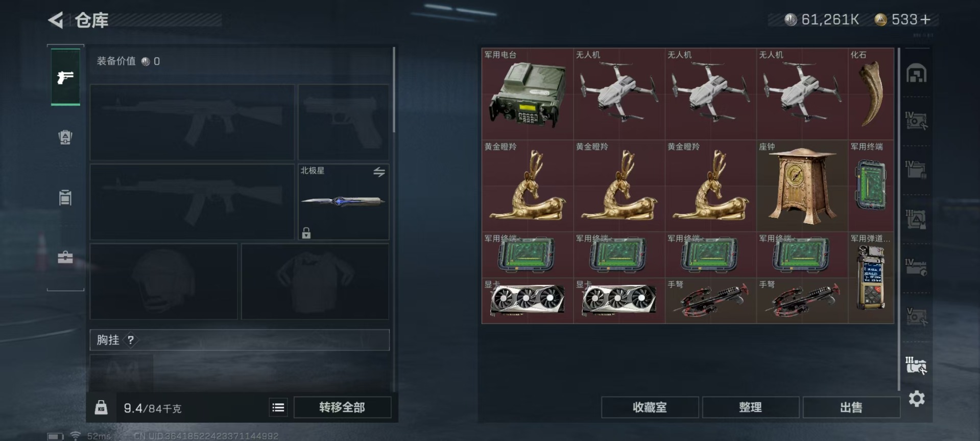Select the 座钟 clock item

(x=802, y=186)
